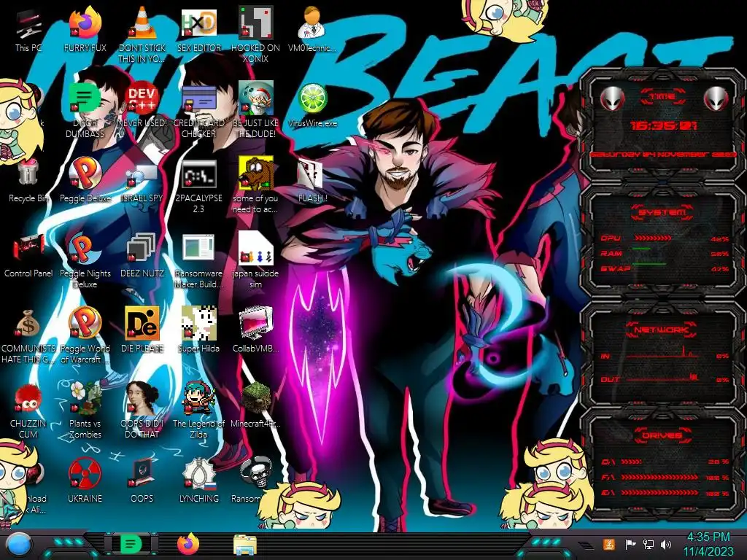
Task: Click the SWAP label in the SYSTEM widget
Action: point(616,269)
